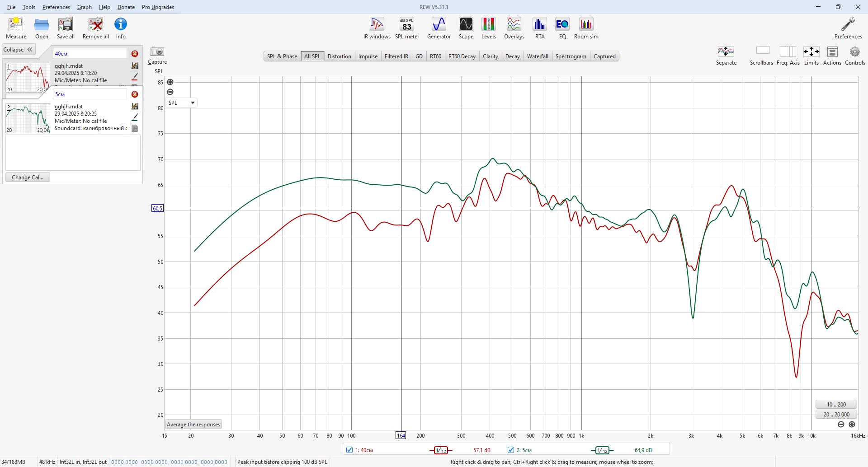This screenshot has width=868, height=467.
Task: Open the SPL axis type dropdown
Action: [181, 103]
